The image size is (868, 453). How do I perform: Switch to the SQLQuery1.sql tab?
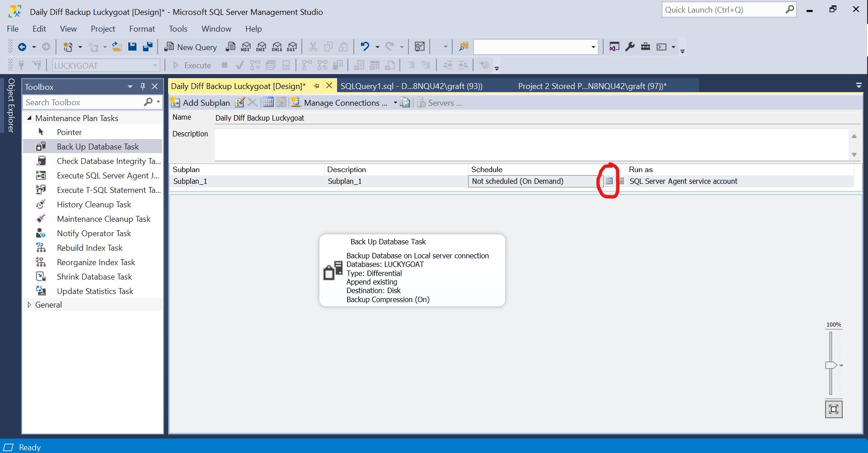(411, 86)
